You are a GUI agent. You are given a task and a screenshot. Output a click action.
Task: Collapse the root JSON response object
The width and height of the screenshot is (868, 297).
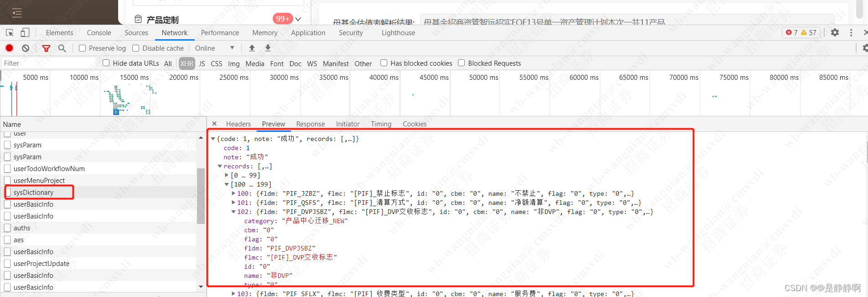[x=213, y=139]
